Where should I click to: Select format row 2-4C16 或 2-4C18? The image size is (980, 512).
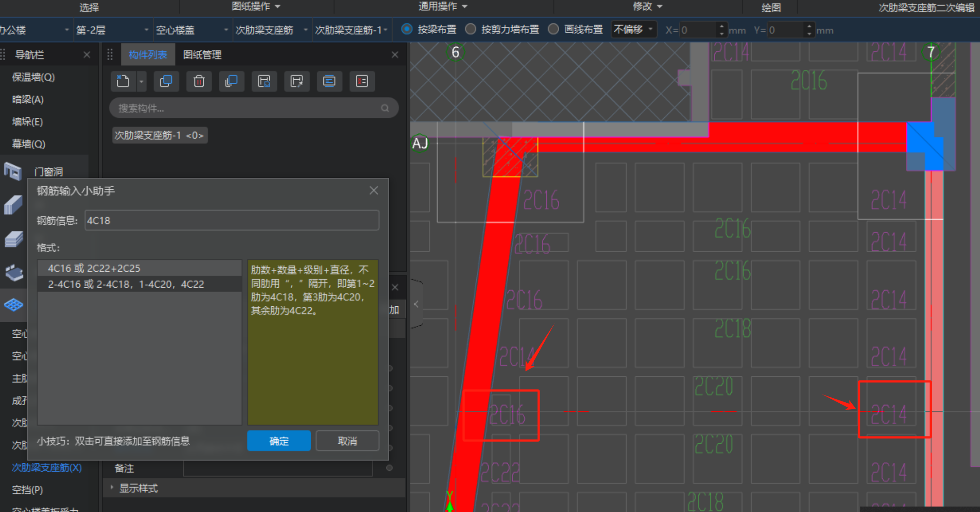point(139,284)
